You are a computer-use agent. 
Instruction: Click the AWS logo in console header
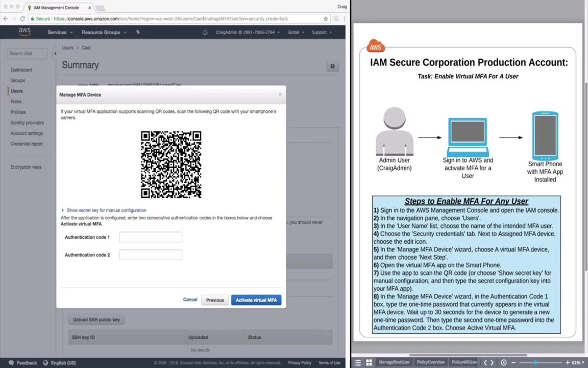pos(24,32)
